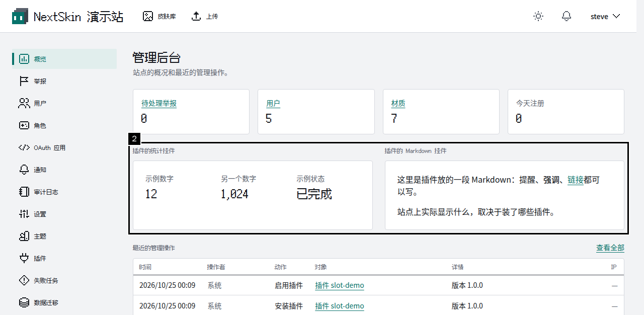Click the 失败任务 warning icon
Viewport: 644px width, 315px height.
[24, 280]
